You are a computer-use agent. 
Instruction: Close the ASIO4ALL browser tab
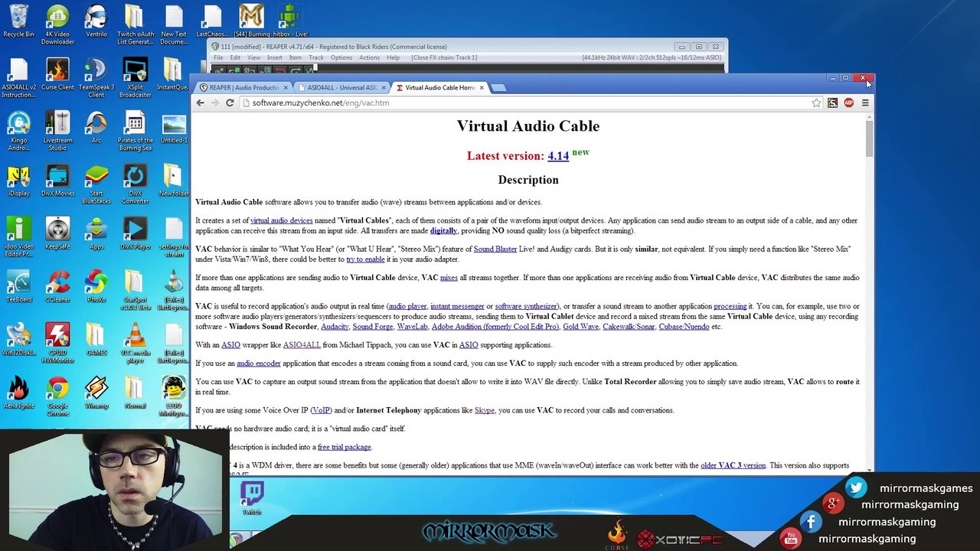(x=384, y=87)
